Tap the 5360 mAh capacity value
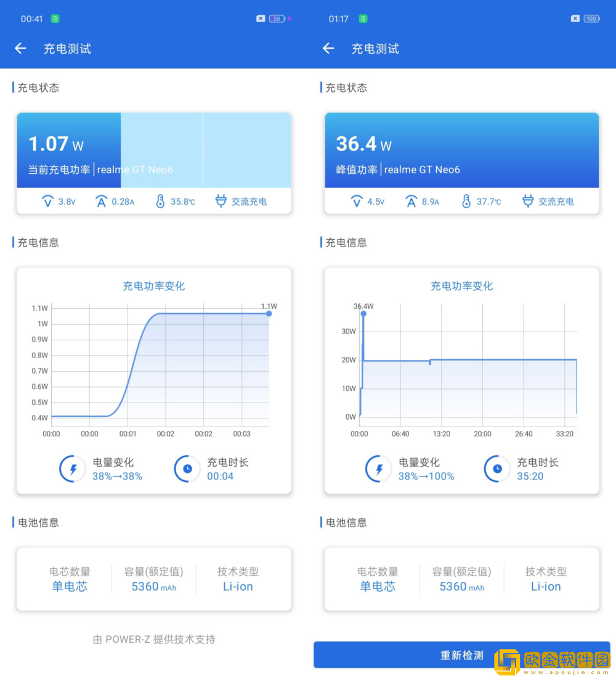Image resolution: width=616 pixels, height=678 pixels. point(153,587)
